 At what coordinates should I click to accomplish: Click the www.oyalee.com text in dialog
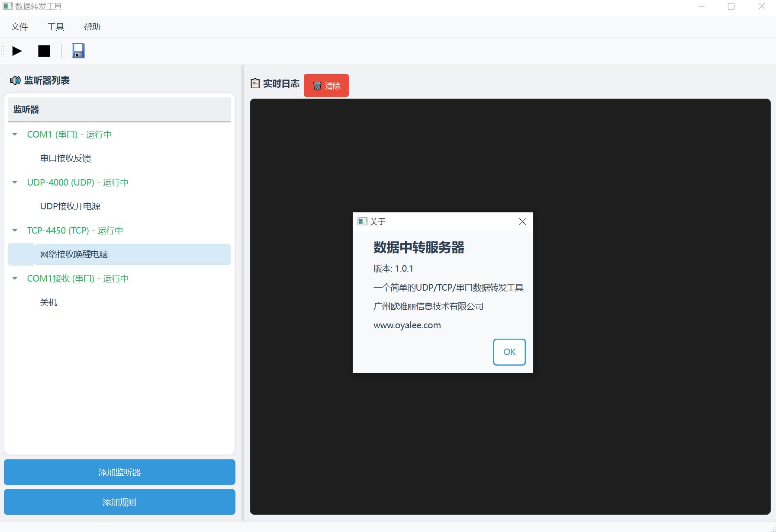coord(407,325)
